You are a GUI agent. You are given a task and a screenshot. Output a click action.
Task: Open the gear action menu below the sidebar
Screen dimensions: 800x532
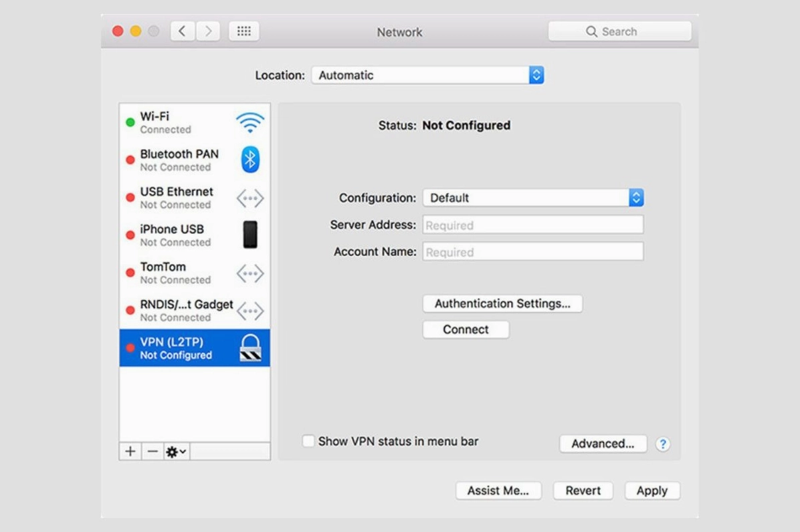[173, 452]
